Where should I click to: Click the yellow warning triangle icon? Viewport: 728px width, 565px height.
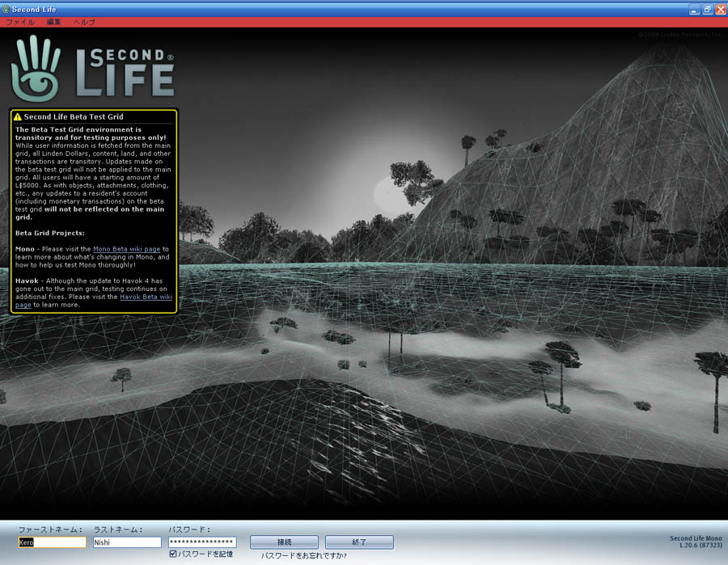[x=18, y=117]
